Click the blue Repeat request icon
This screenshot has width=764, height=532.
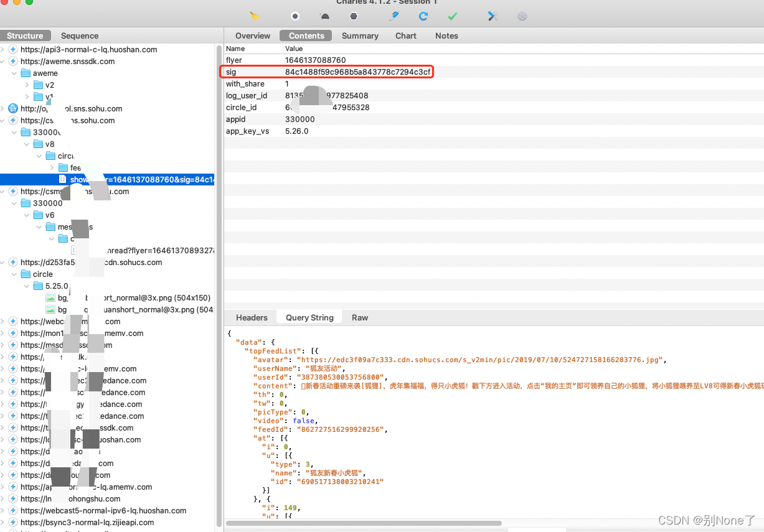(423, 16)
